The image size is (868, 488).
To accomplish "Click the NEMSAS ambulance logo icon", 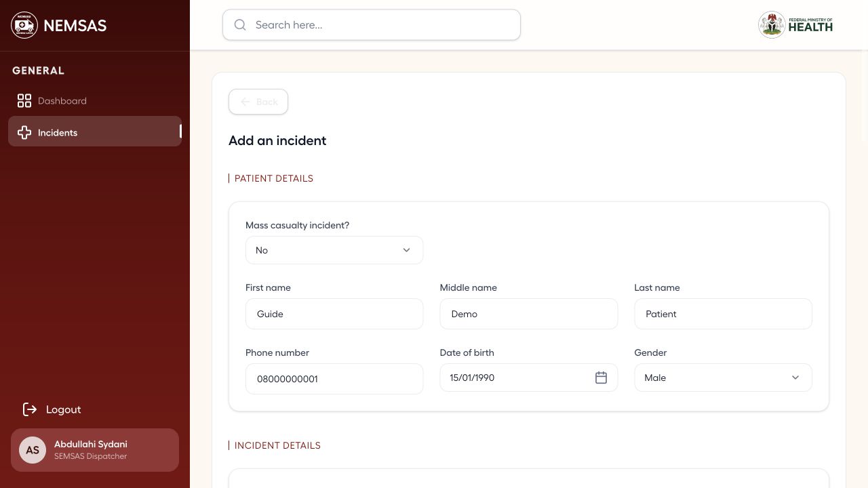I will point(24,25).
